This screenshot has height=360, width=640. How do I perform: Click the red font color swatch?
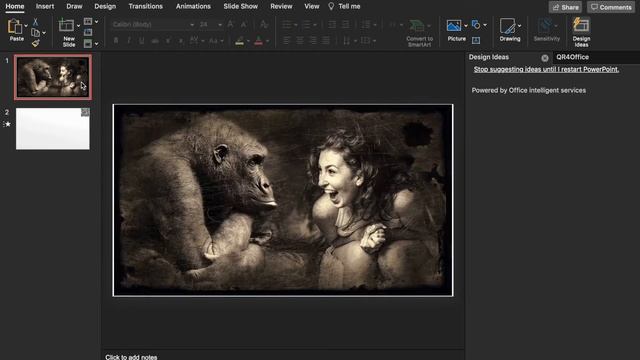[x=258, y=41]
